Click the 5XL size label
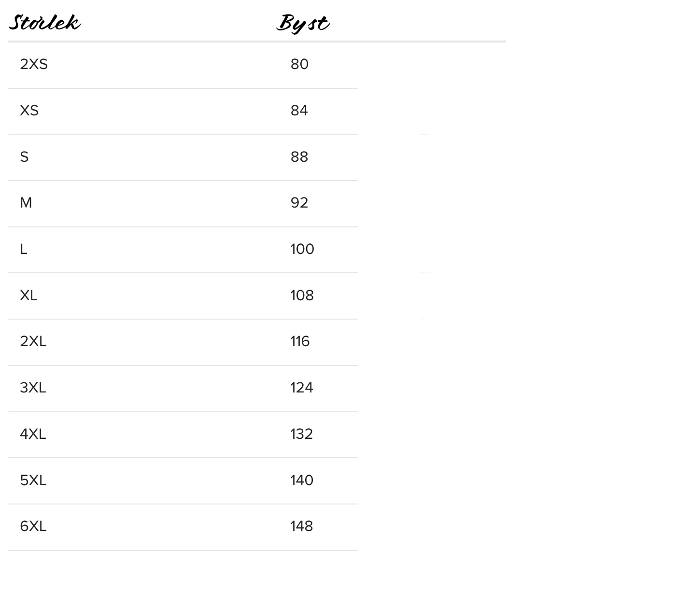 pos(33,480)
